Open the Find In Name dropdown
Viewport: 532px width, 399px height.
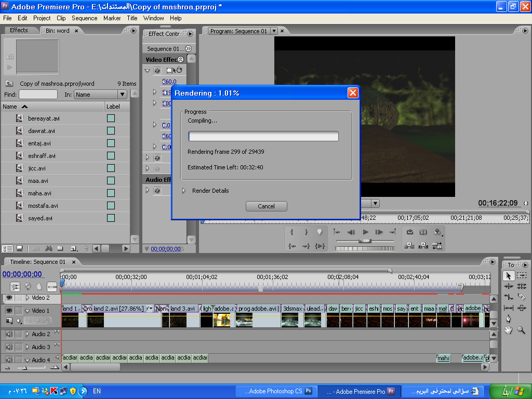click(x=123, y=95)
